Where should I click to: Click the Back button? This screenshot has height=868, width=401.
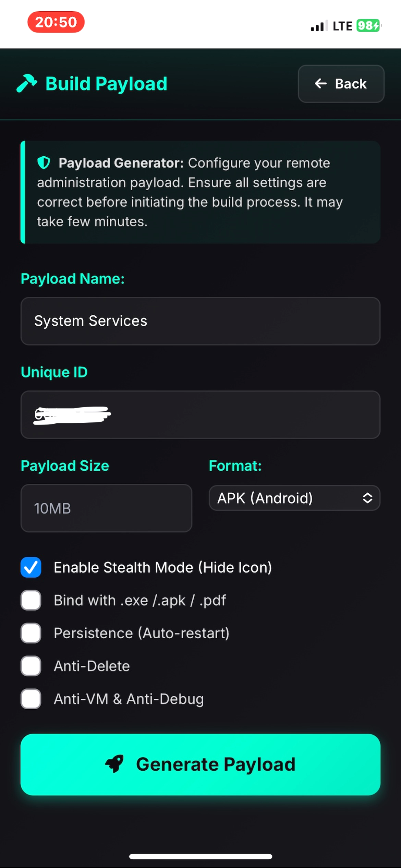coord(341,84)
